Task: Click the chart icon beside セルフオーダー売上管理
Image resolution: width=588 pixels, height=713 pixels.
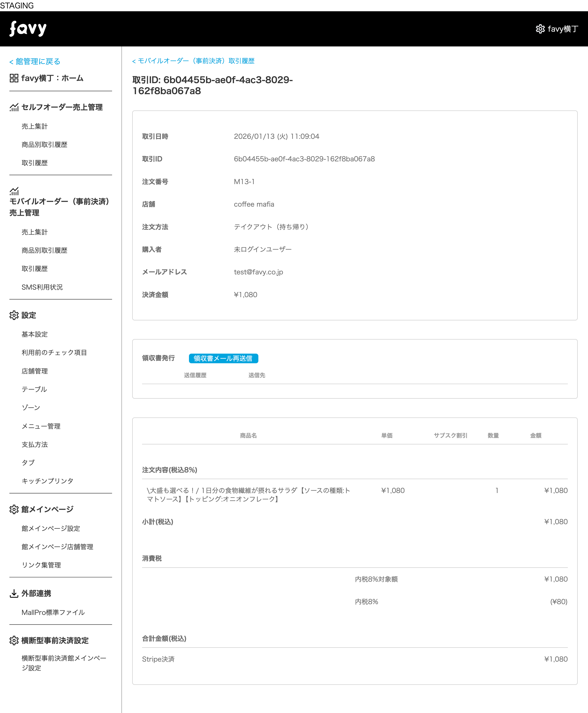Action: [x=14, y=107]
